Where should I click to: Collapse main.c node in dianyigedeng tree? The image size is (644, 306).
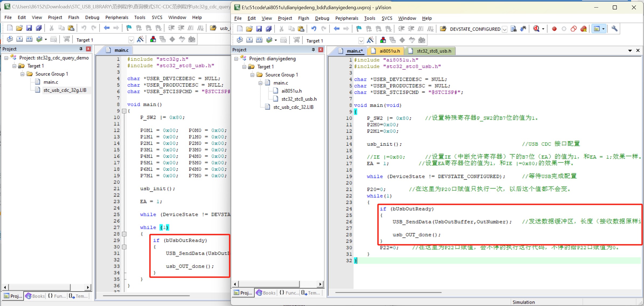pyautogui.click(x=260, y=83)
